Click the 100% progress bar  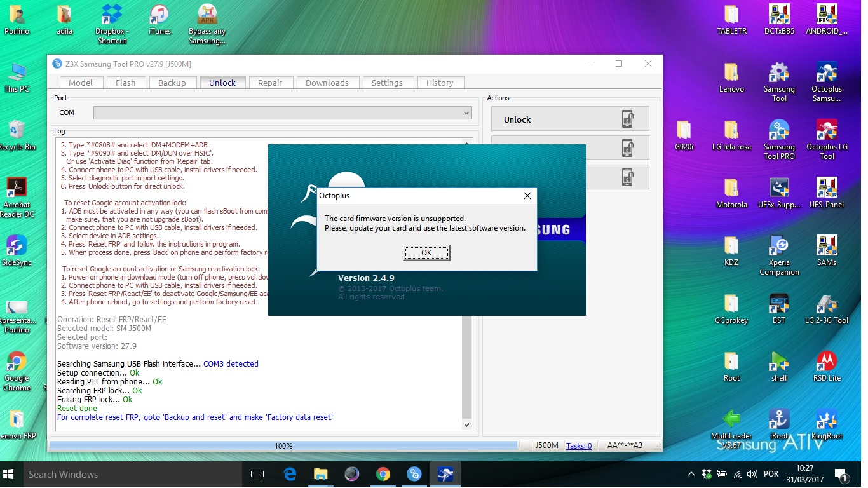click(x=283, y=446)
